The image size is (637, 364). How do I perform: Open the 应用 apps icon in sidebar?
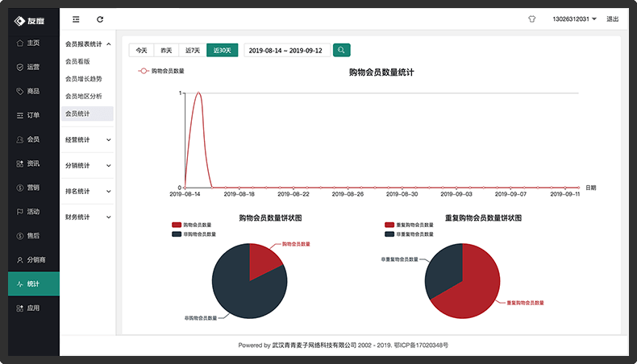pyautogui.click(x=19, y=308)
